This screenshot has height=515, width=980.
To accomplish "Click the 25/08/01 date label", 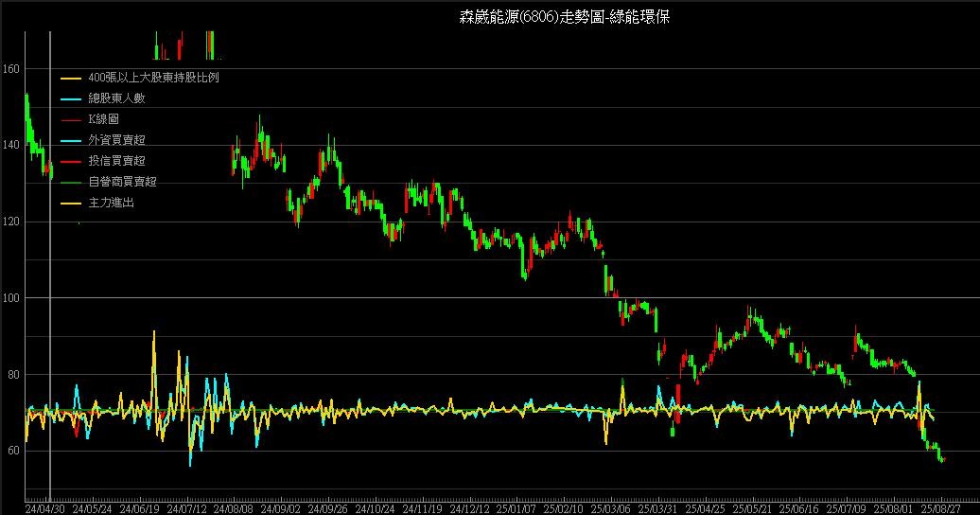I will point(893,508).
